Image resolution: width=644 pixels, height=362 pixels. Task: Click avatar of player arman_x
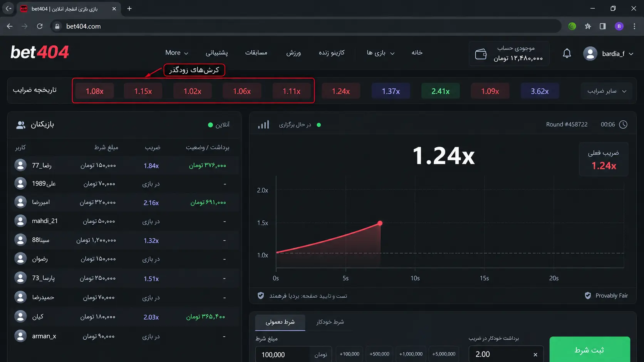[x=20, y=336]
